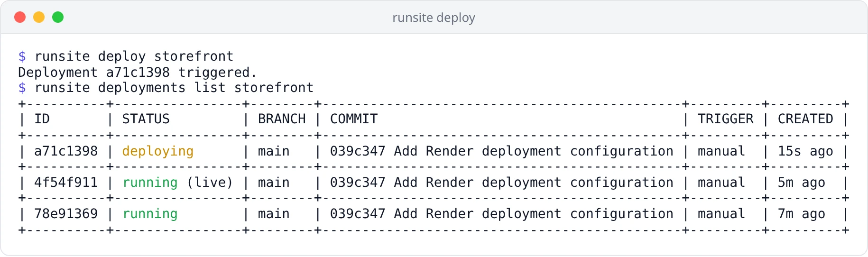This screenshot has height=257, width=868.
Task: Click 'main' branch in 78e91369 row
Action: (x=274, y=214)
